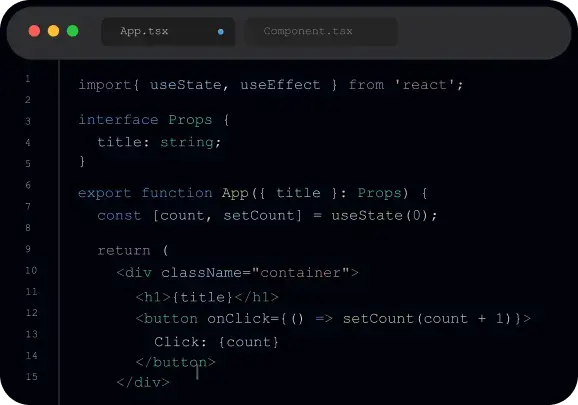The image size is (578, 405).
Task: Click line number 1 in the gutter
Action: click(x=28, y=78)
